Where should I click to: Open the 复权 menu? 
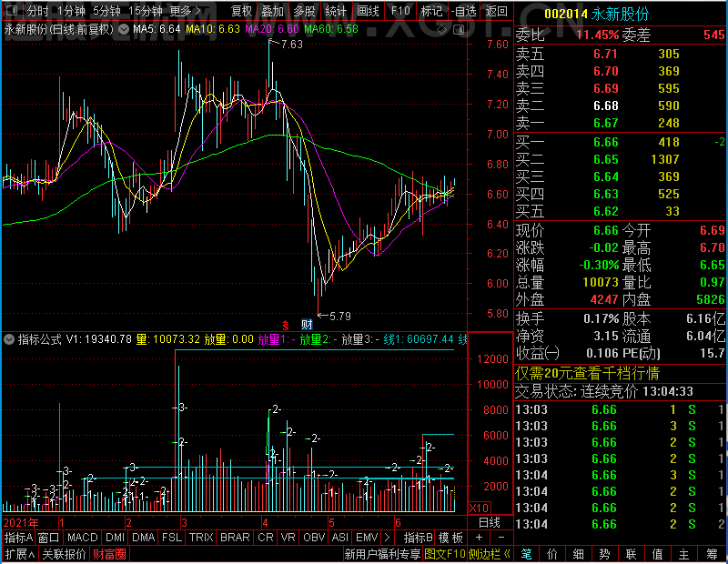241,11
